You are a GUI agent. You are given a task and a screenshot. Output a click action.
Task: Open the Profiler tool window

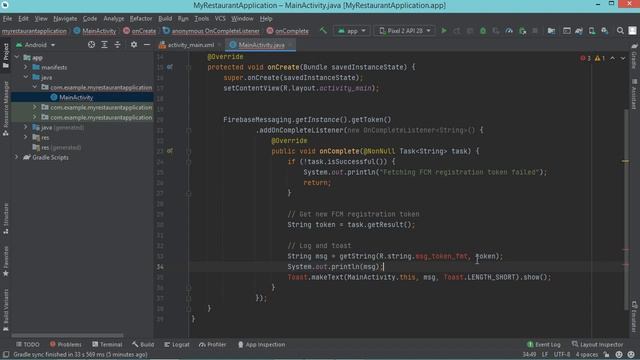[212, 344]
